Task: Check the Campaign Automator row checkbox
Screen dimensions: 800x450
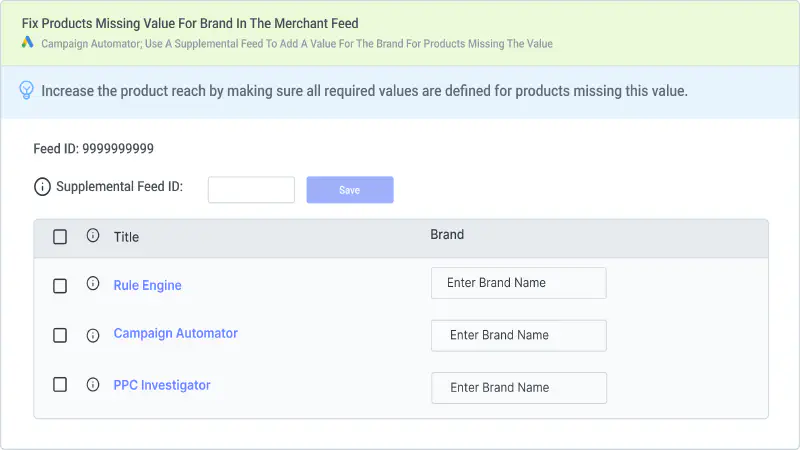Action: tap(60, 335)
